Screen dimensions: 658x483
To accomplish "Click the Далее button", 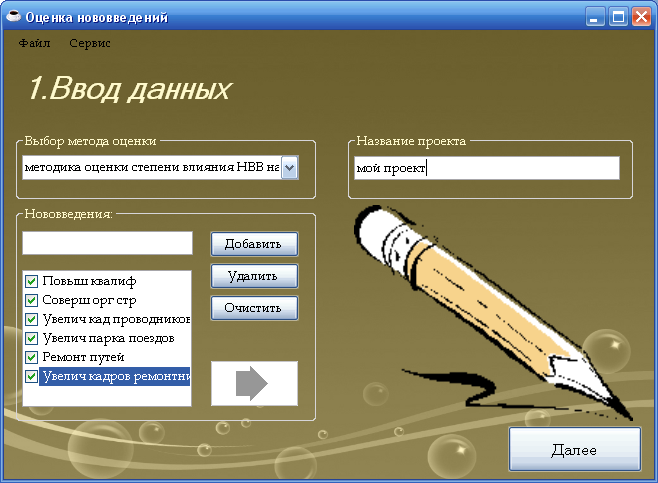I will pos(575,449).
